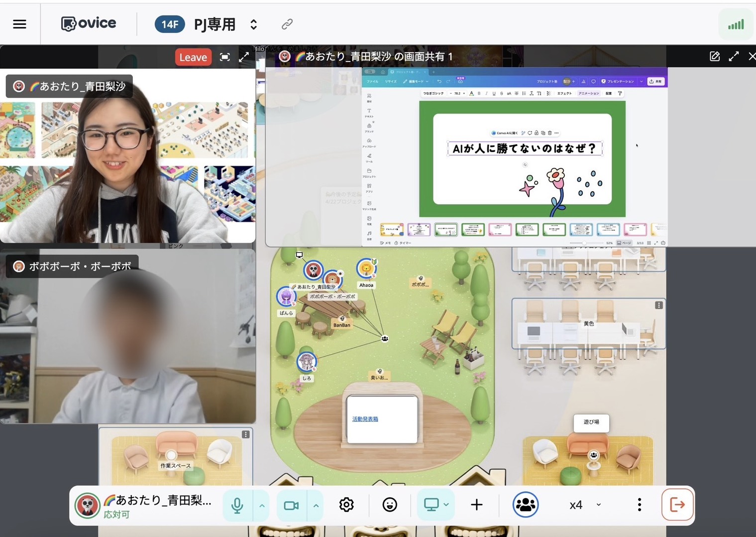Click the Leave button
Image resolution: width=756 pixels, height=537 pixels.
193,57
